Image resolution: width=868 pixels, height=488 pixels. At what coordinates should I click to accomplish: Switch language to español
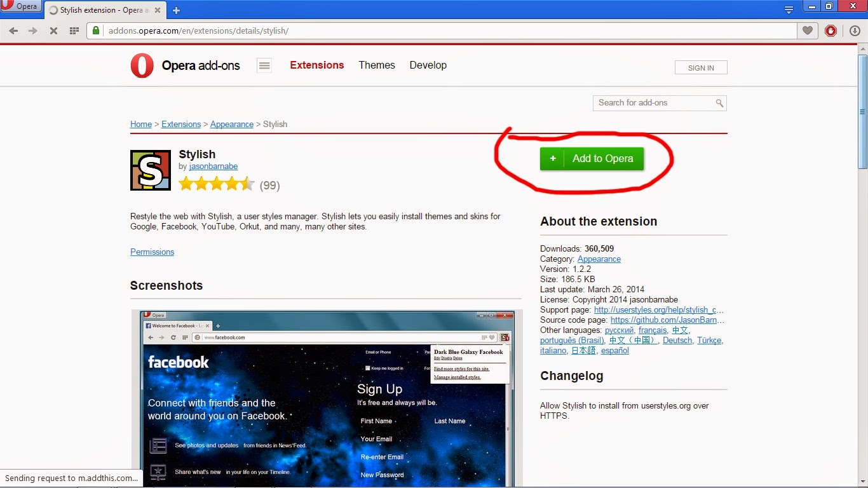(615, 350)
